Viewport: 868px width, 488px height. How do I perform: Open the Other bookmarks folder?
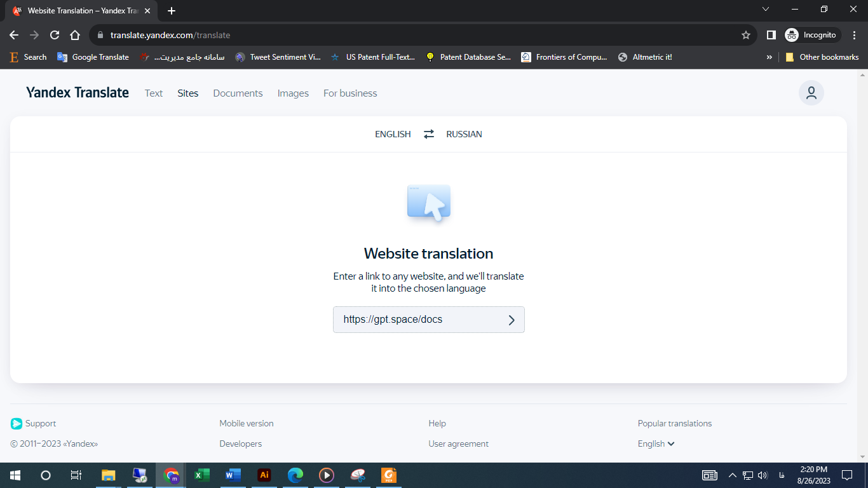[x=822, y=57]
